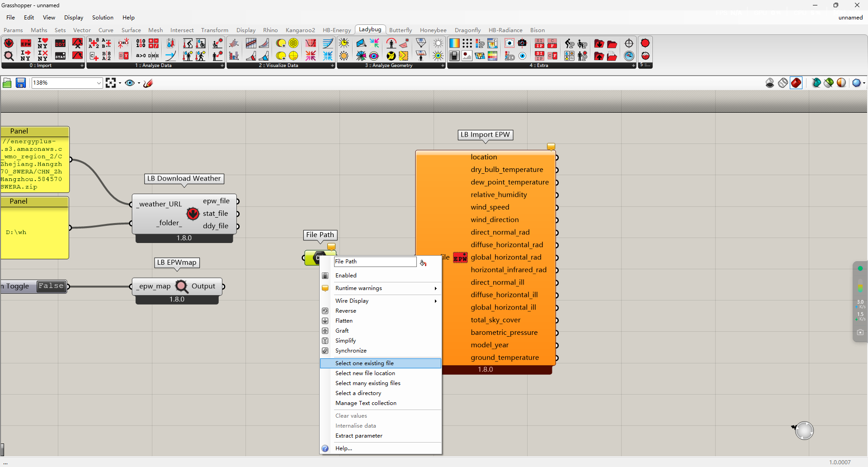Expand the 4 :: Extra panel
The image size is (868, 467).
[633, 66]
